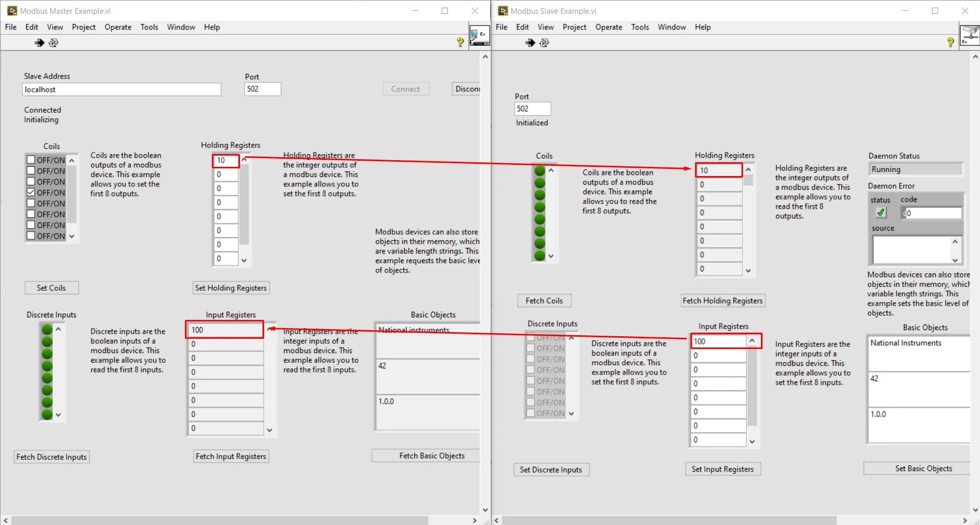
Task: Open the Edit menu in Modbus Master window
Action: (x=32, y=27)
